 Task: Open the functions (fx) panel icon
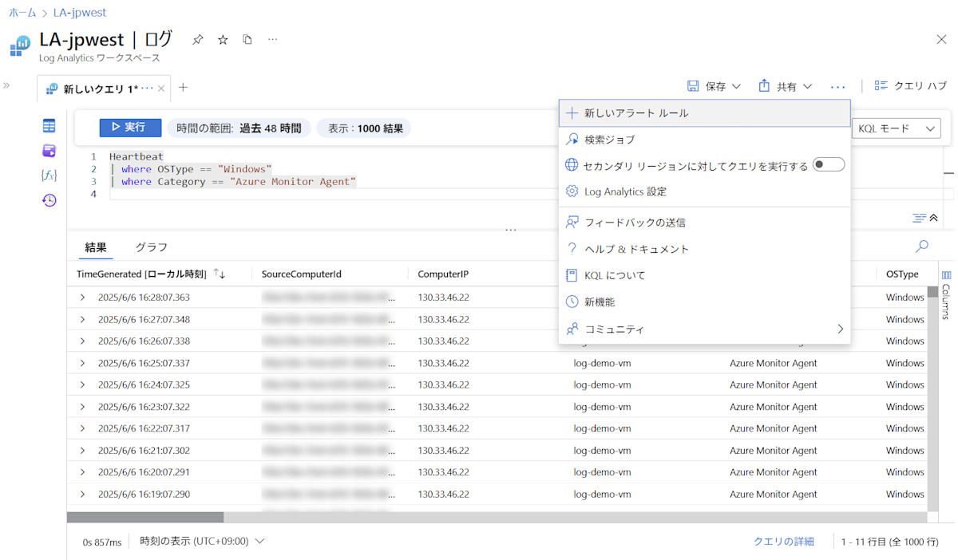pos(49,175)
